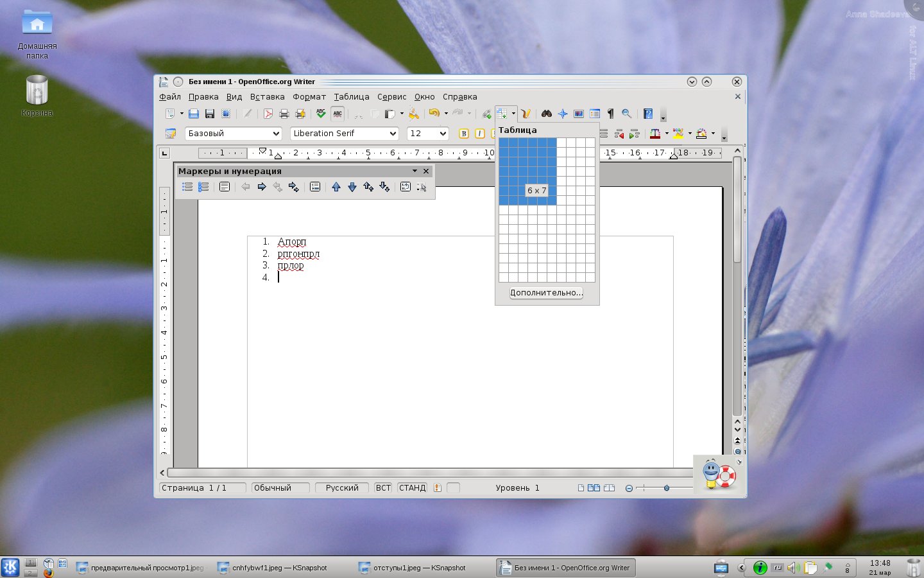Click the Save document icon

tap(209, 114)
